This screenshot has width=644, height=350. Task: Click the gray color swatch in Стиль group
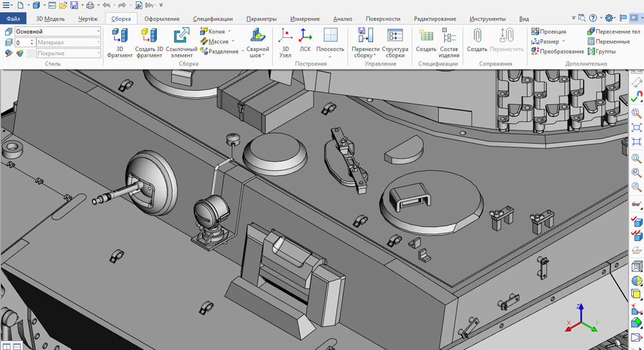31,53
